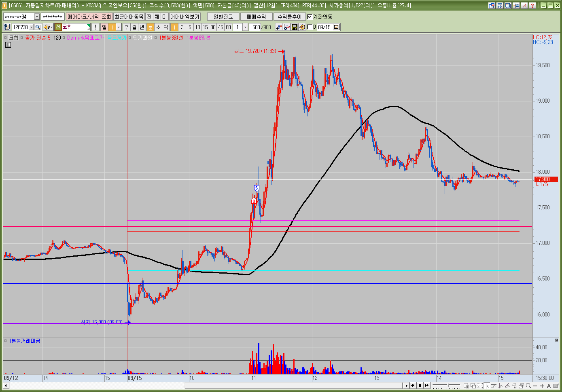Select the 3-minute interval button
This screenshot has width=562, height=392.
click(x=182, y=27)
